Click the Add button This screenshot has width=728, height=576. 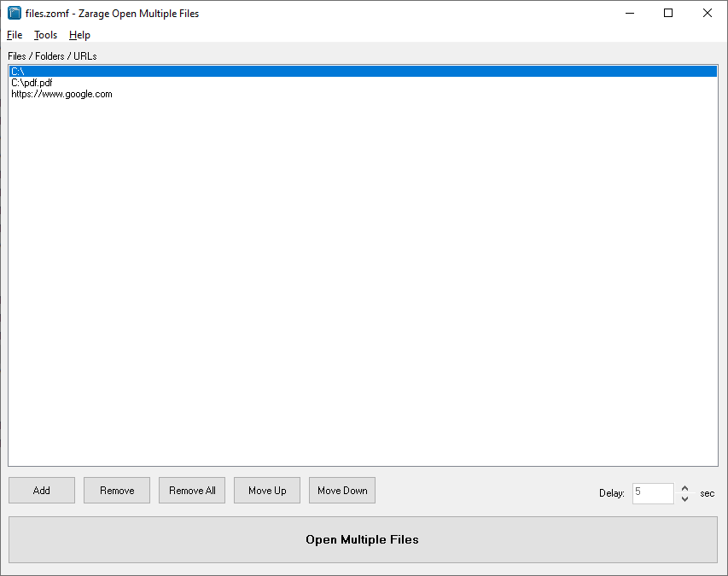(42, 491)
